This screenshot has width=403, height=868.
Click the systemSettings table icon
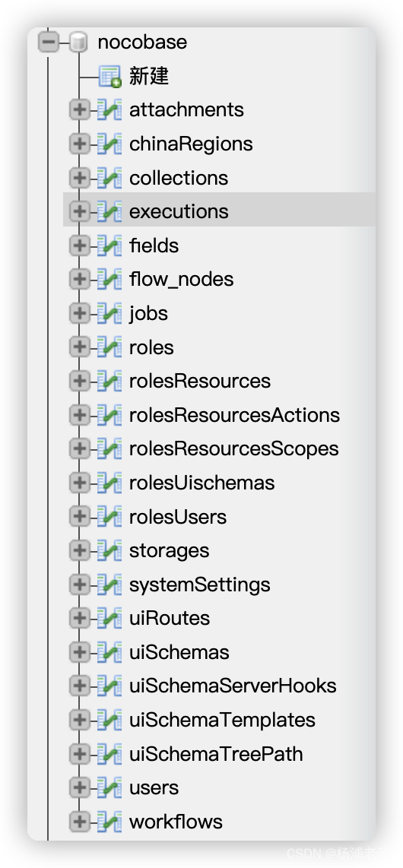(109, 584)
